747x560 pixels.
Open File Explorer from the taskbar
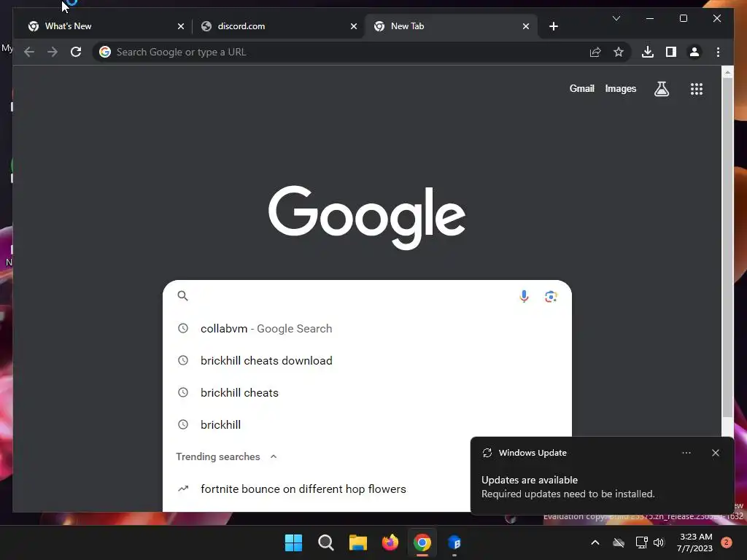357,542
